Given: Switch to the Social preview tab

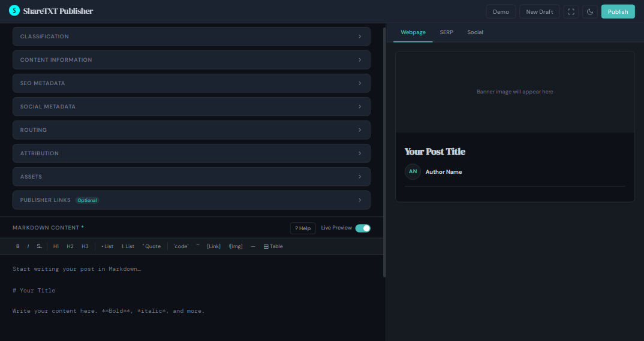Looking at the screenshot, I should coord(475,32).
